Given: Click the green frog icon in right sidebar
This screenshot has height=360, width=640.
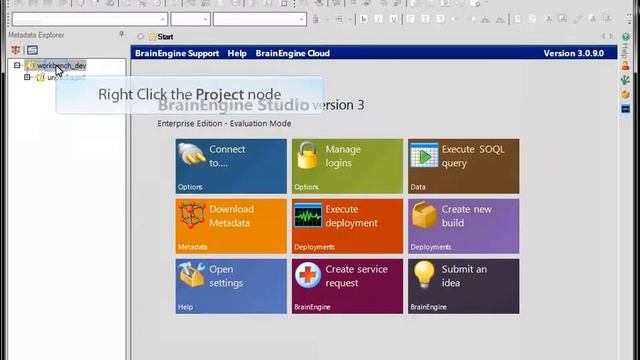Looking at the screenshot, I should point(625,80).
